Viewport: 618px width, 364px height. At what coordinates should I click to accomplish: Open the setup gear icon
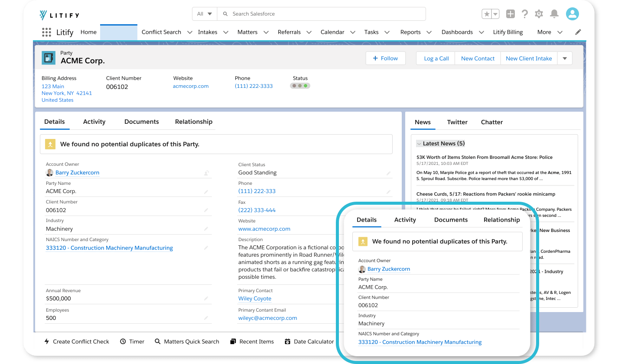539,14
